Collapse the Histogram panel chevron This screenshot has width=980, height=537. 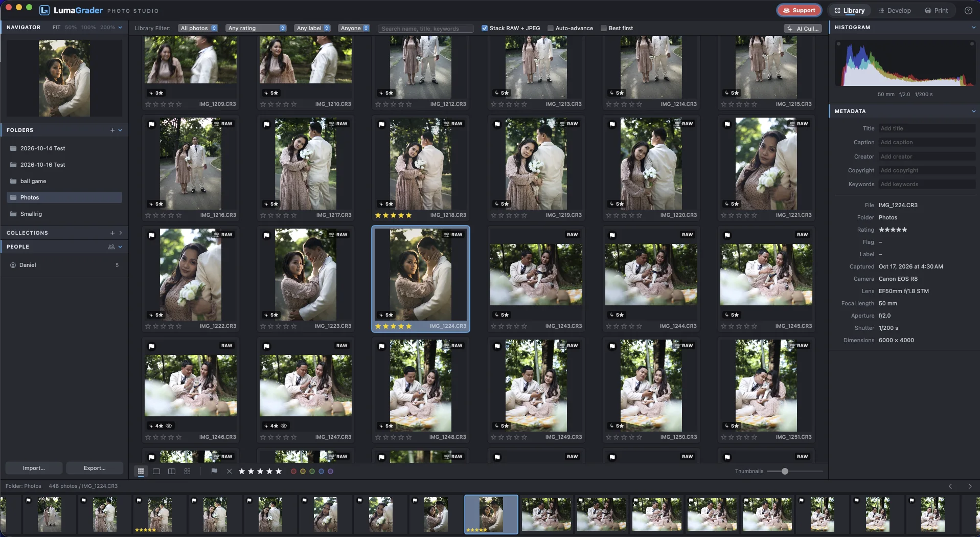coord(973,27)
